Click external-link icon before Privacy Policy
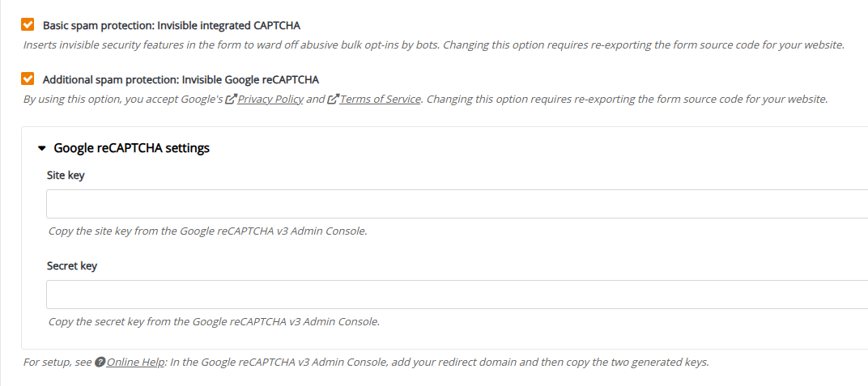This screenshot has width=868, height=386. [231, 100]
